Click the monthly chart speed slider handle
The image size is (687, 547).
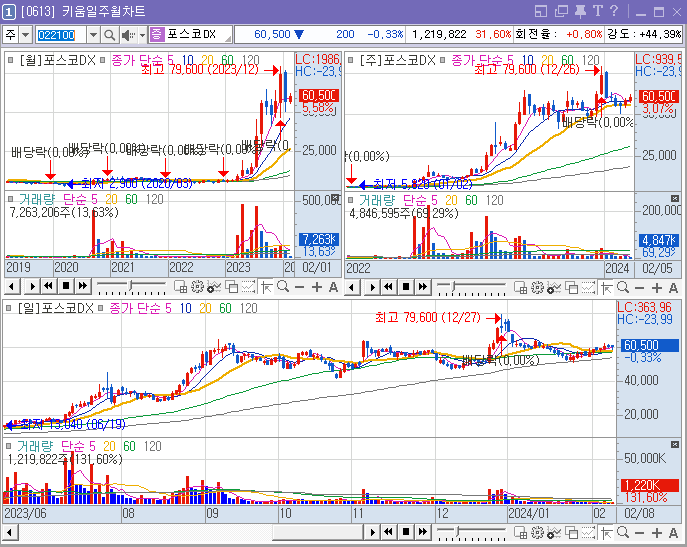[131, 287]
